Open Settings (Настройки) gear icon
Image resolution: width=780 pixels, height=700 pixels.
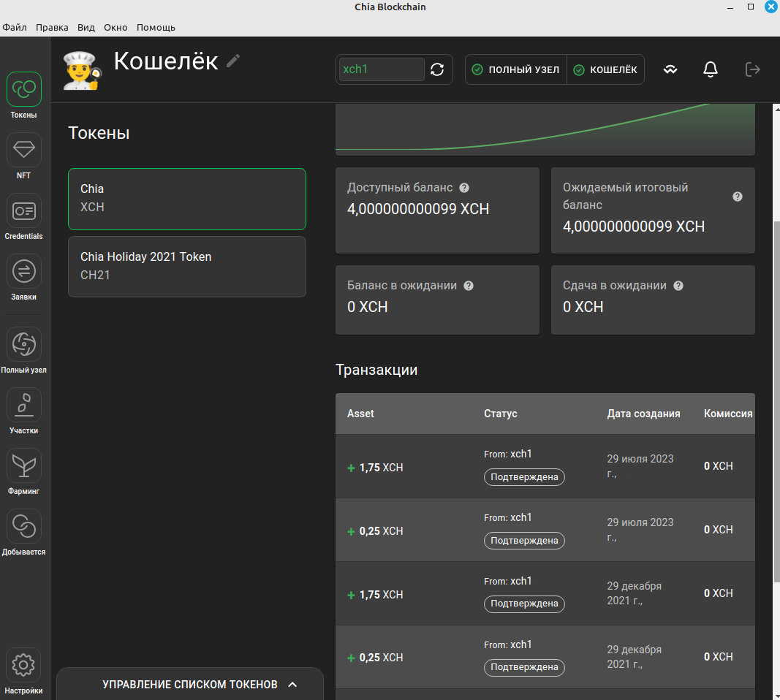click(x=24, y=665)
